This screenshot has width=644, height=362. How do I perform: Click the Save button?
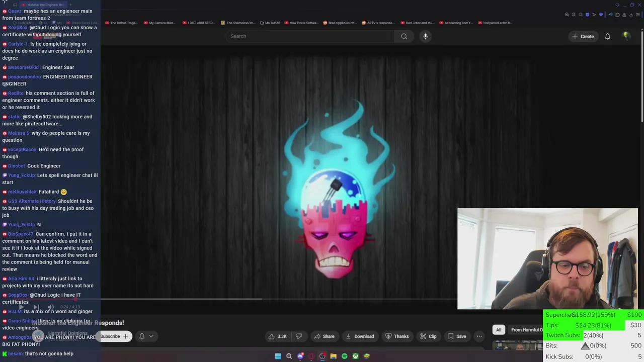[x=457, y=336]
